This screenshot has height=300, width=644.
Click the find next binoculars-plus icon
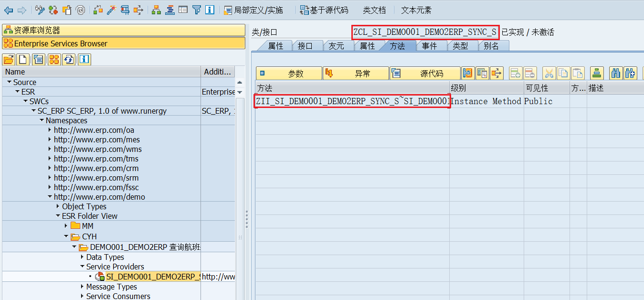point(631,73)
